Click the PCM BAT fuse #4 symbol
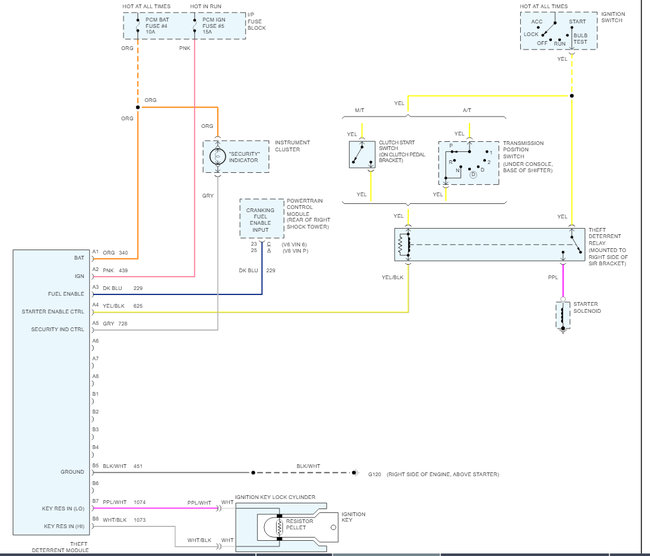 pyautogui.click(x=138, y=26)
